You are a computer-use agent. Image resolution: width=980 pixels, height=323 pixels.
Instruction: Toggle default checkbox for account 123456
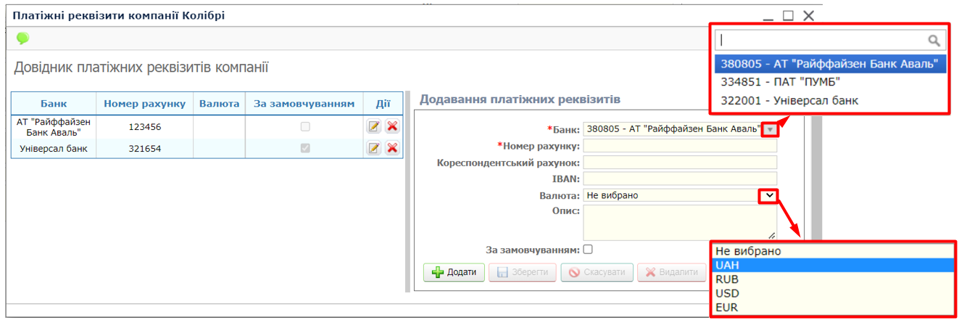coord(305,127)
